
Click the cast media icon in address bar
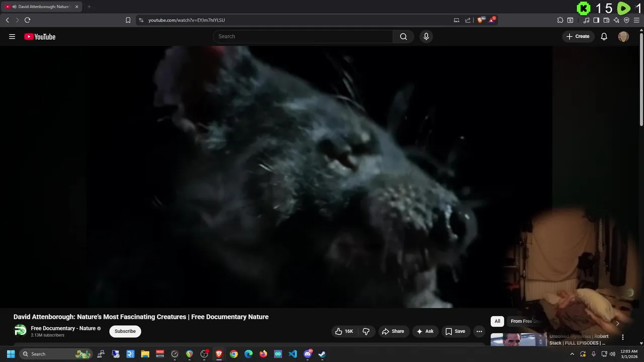point(456,20)
